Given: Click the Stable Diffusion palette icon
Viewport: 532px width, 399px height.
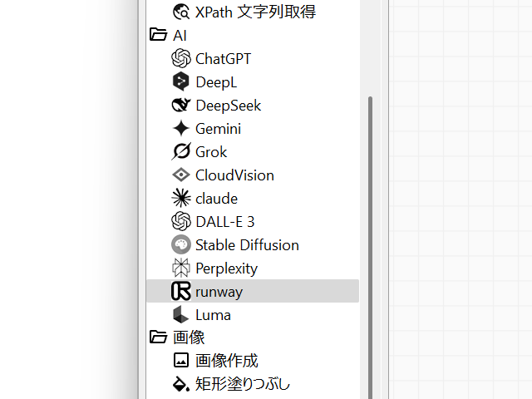Looking at the screenshot, I should click(181, 244).
